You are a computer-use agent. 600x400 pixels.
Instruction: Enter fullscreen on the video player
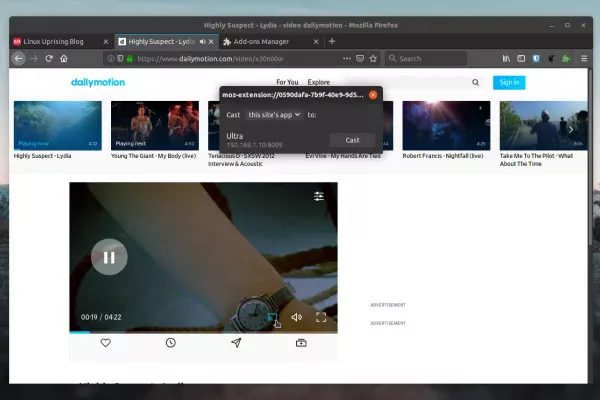321,317
